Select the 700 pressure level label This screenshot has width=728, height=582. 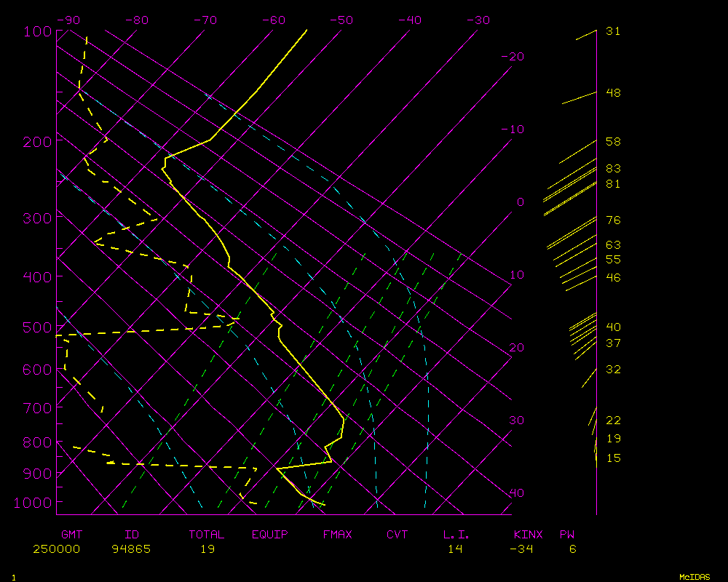coord(36,408)
